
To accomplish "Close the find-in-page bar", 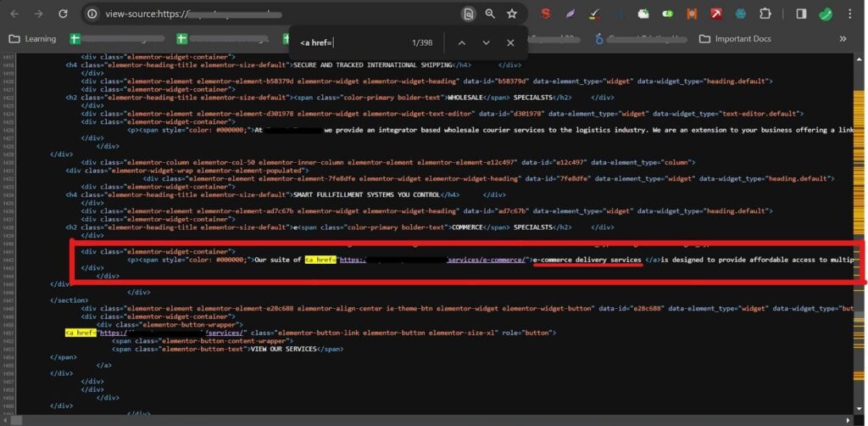I will coord(510,42).
